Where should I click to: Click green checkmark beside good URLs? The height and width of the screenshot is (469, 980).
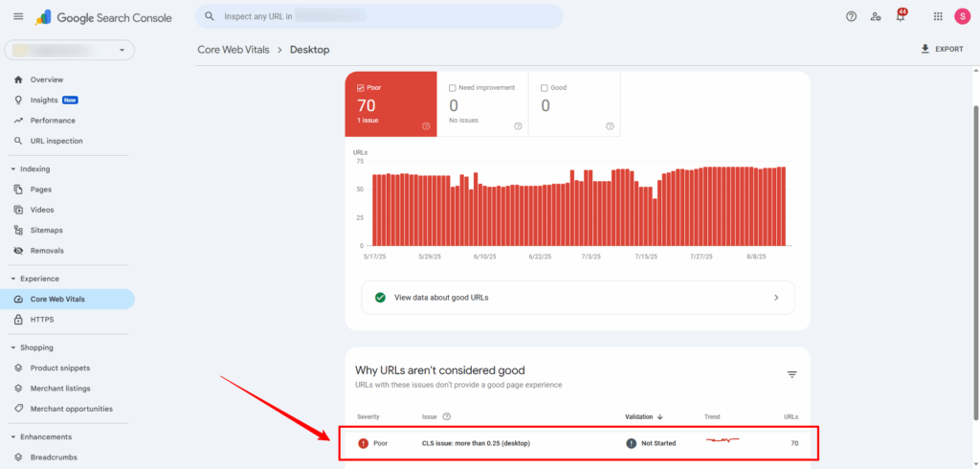(x=380, y=298)
